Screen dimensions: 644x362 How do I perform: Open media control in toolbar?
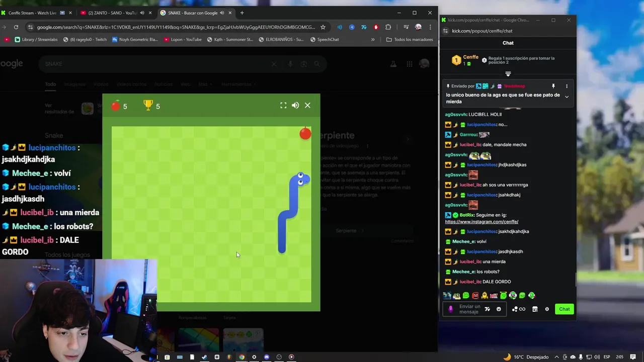point(406,27)
